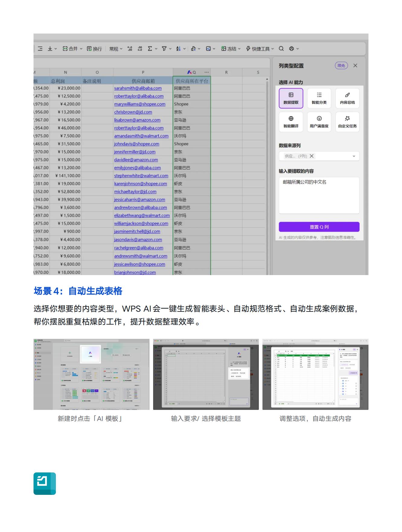Viewport: 402px width, 532px height.
Task: Click the filter funnel icon
Action: pos(164,49)
